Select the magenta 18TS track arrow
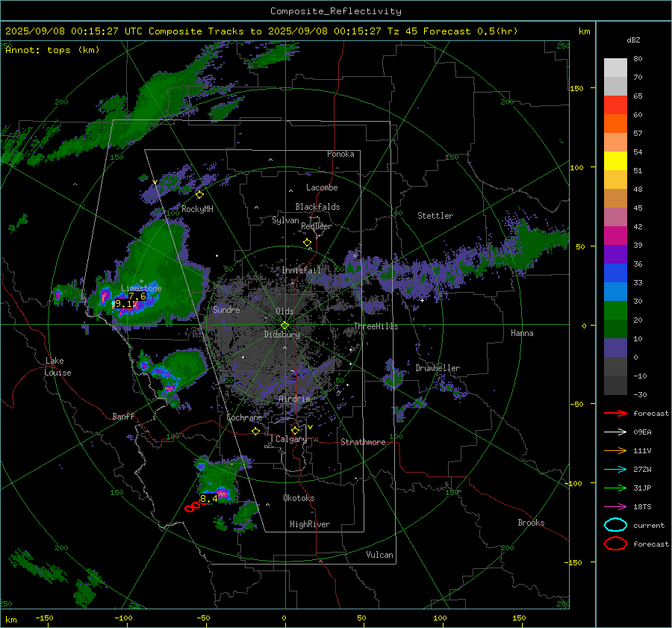Image resolution: width=672 pixels, height=628 pixels. coord(615,507)
